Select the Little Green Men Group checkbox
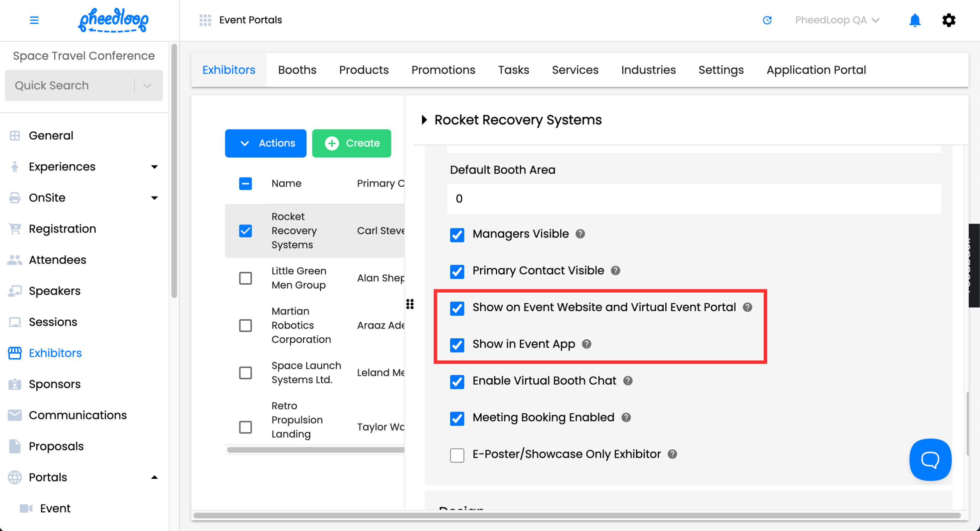The height and width of the screenshot is (531, 980). point(245,279)
